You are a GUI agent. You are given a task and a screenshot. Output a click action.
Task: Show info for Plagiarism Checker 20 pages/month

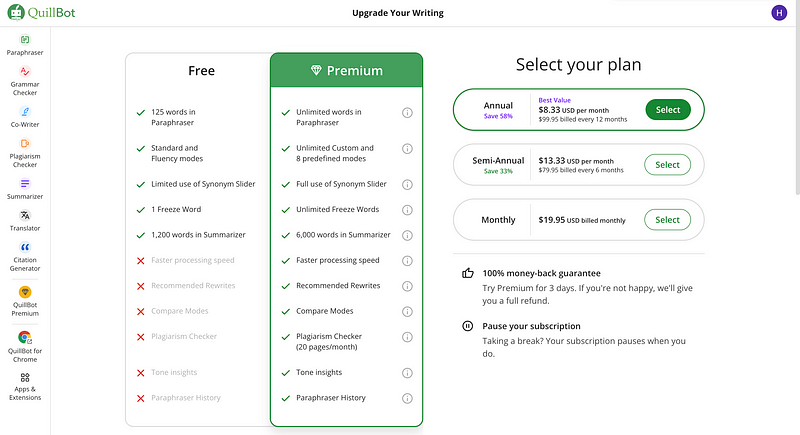(407, 337)
